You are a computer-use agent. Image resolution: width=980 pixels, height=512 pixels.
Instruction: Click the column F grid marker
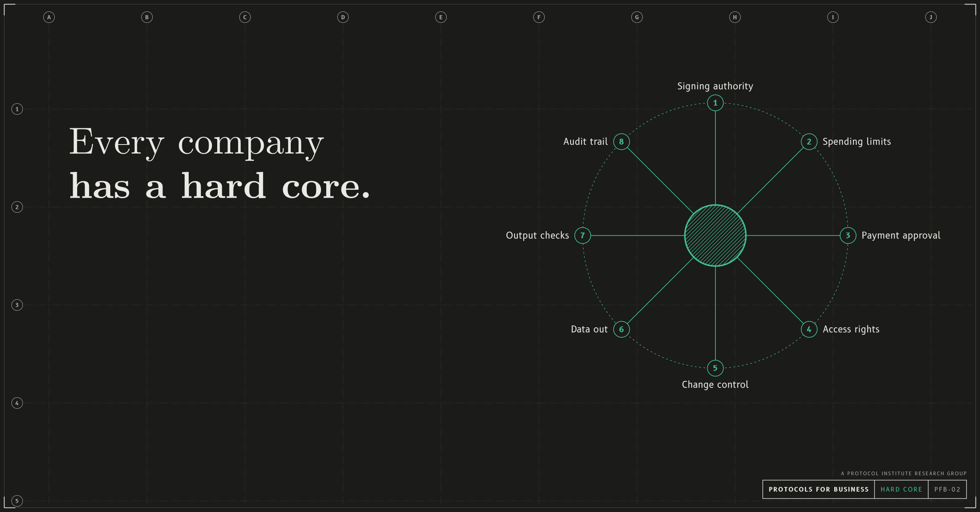pos(539,17)
